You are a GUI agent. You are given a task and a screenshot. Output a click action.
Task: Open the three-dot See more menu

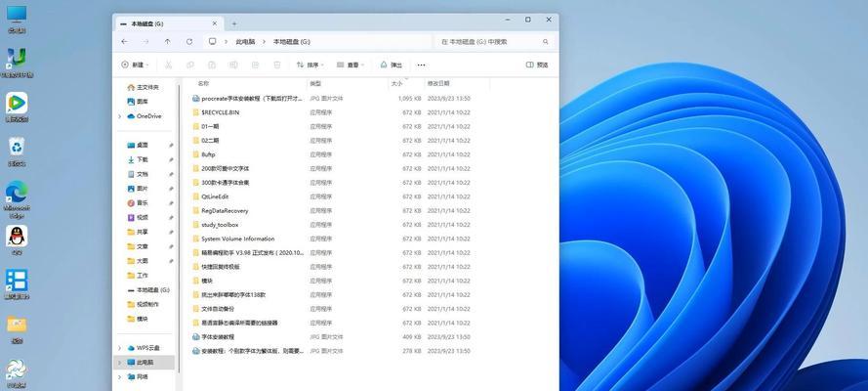[421, 65]
